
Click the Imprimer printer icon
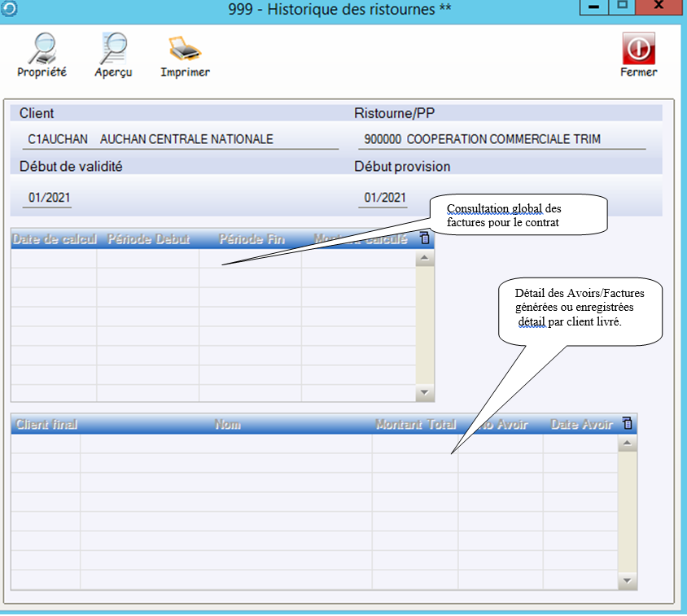185,50
